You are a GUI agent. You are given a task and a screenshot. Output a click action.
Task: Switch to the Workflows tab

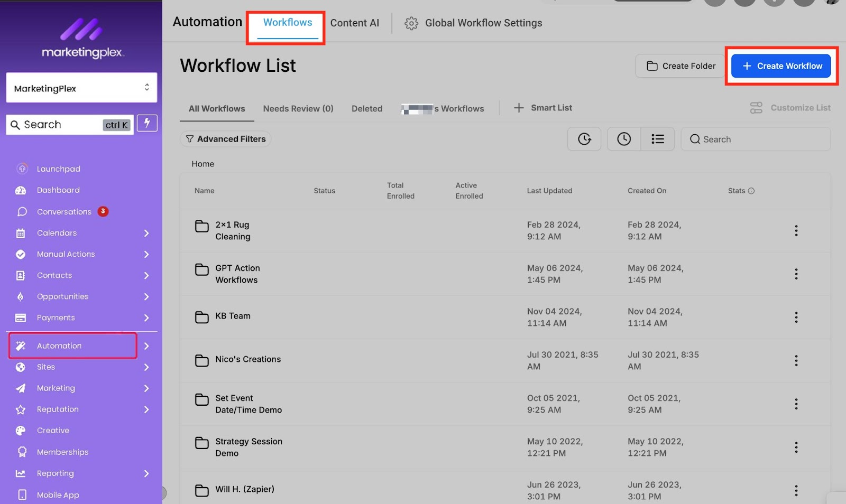(x=288, y=23)
